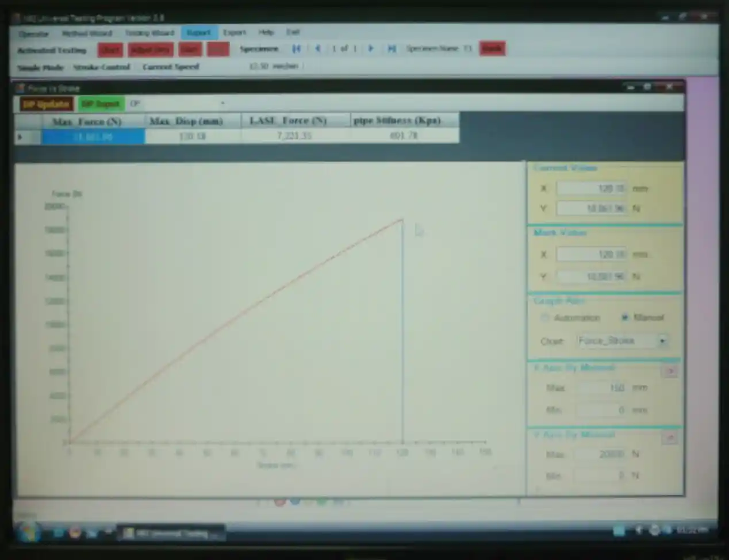Screen dimensions: 729x560
Task: Open the Report menu
Action: coord(198,33)
